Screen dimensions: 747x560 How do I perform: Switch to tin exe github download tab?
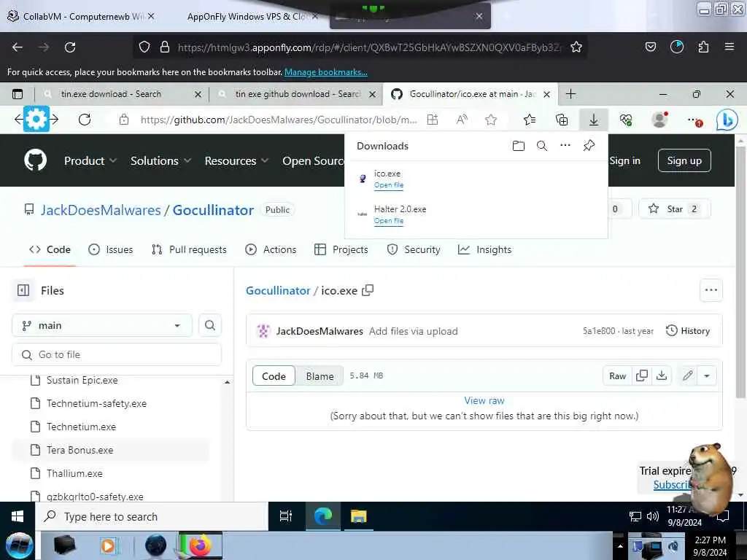point(295,94)
